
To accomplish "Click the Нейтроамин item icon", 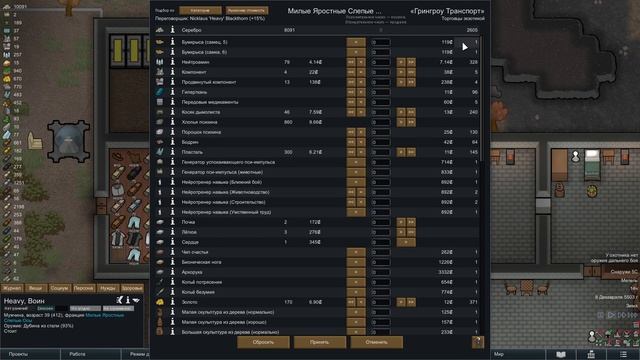I will (160, 62).
